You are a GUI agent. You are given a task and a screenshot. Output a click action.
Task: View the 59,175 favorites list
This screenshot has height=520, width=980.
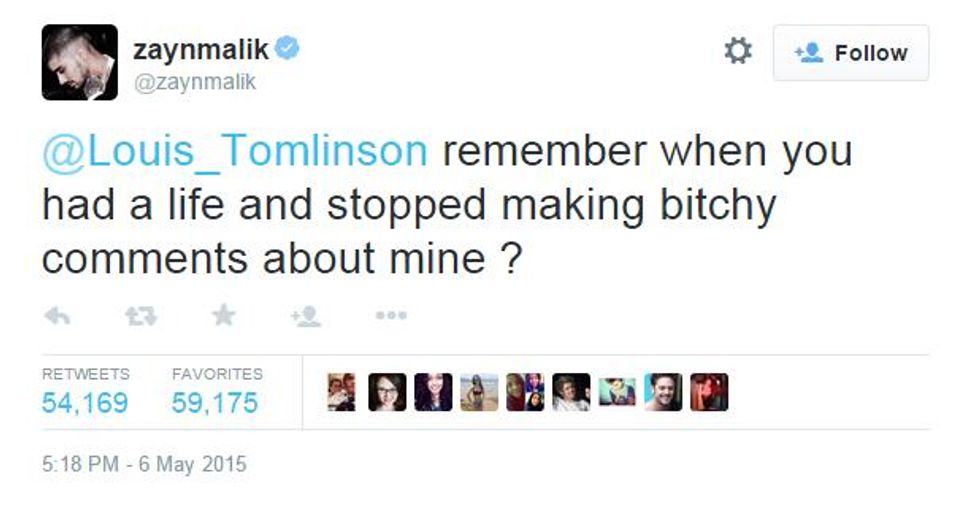[x=215, y=403]
